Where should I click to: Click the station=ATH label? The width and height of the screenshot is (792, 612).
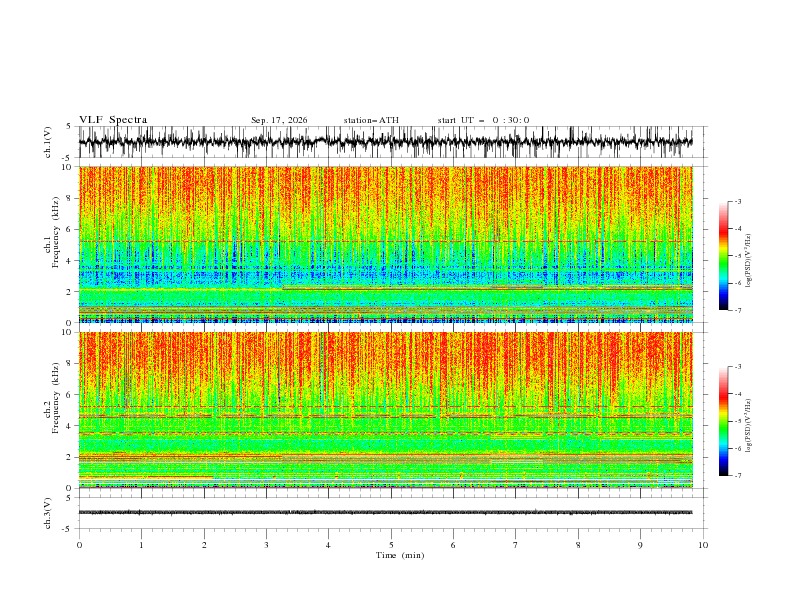[371, 120]
